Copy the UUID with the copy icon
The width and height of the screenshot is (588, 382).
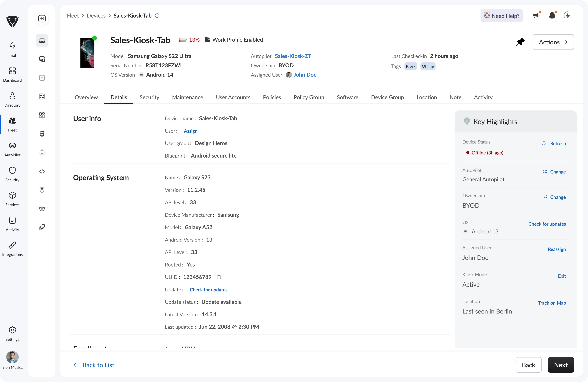219,277
